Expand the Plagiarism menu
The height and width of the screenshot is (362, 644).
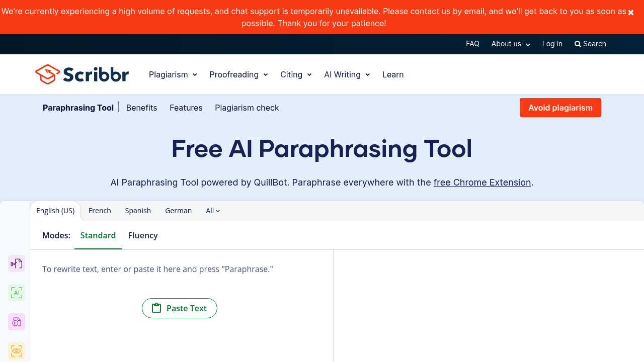(173, 74)
